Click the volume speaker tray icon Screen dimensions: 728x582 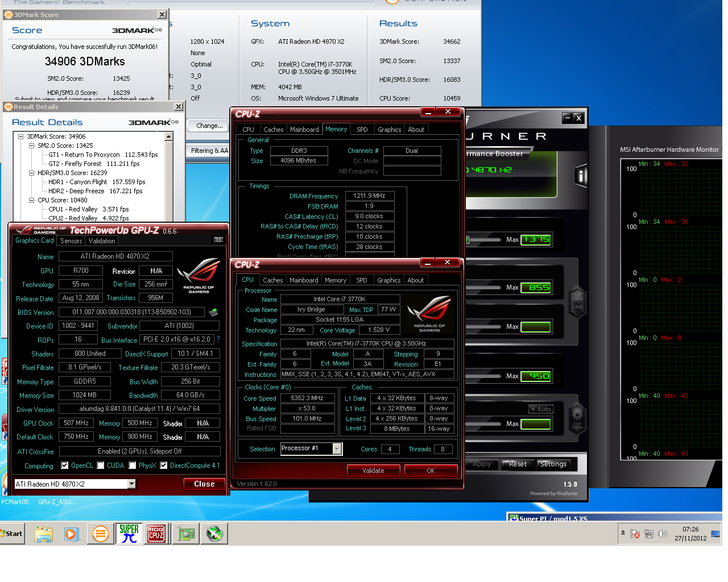(662, 534)
